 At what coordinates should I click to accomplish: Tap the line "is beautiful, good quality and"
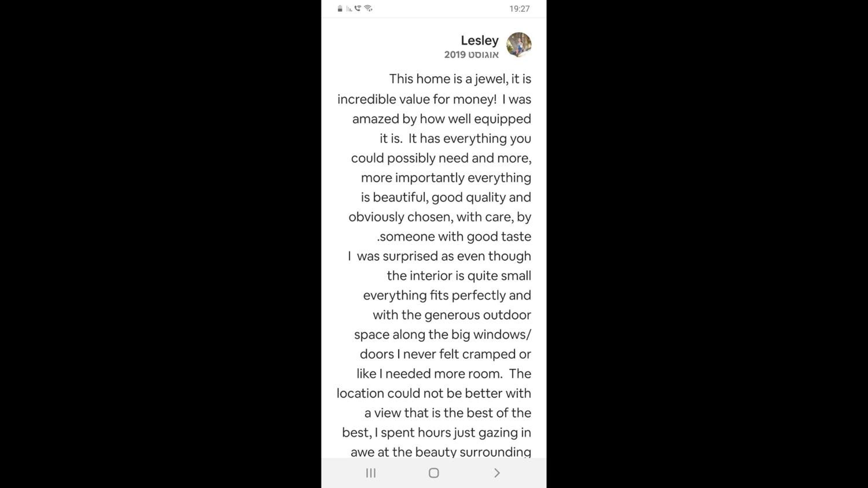click(x=446, y=197)
